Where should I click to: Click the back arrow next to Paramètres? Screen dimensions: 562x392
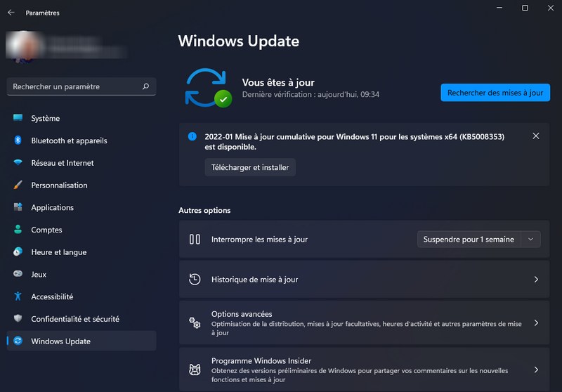11,13
